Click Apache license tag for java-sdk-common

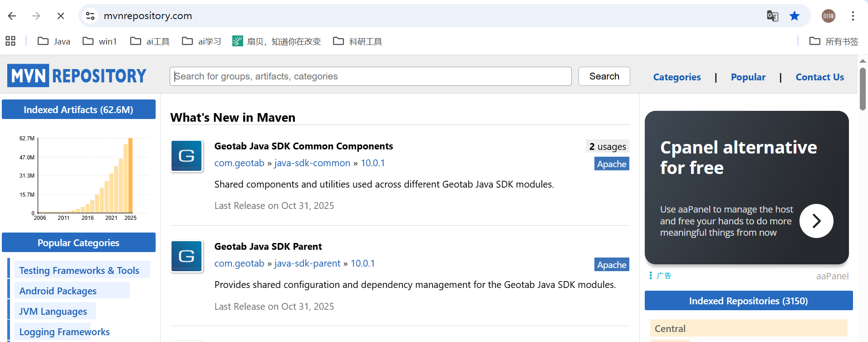[x=612, y=164]
